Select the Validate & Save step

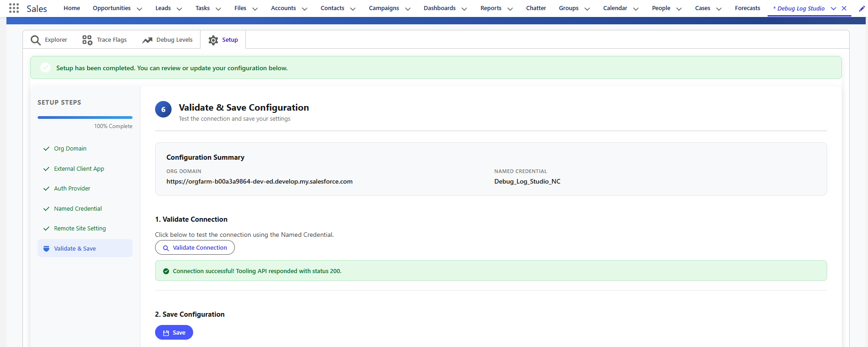coord(85,248)
